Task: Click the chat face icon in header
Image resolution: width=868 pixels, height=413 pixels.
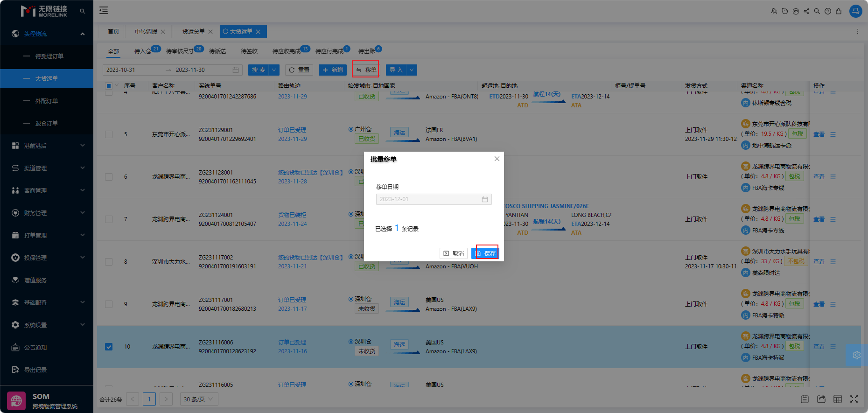Action: tap(785, 11)
